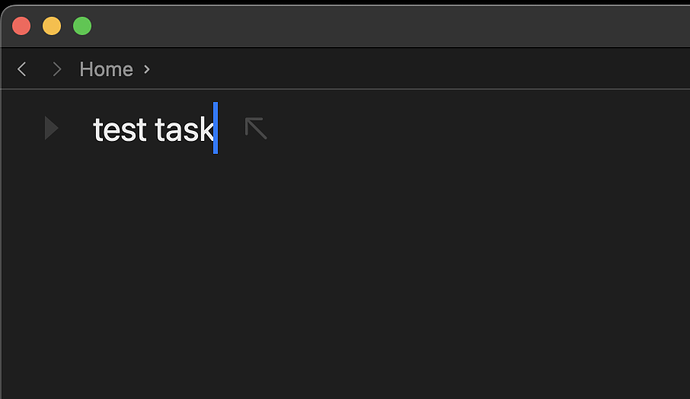Go back with the left navigation arrow
Image resolution: width=690 pixels, height=399 pixels.
[x=22, y=69]
